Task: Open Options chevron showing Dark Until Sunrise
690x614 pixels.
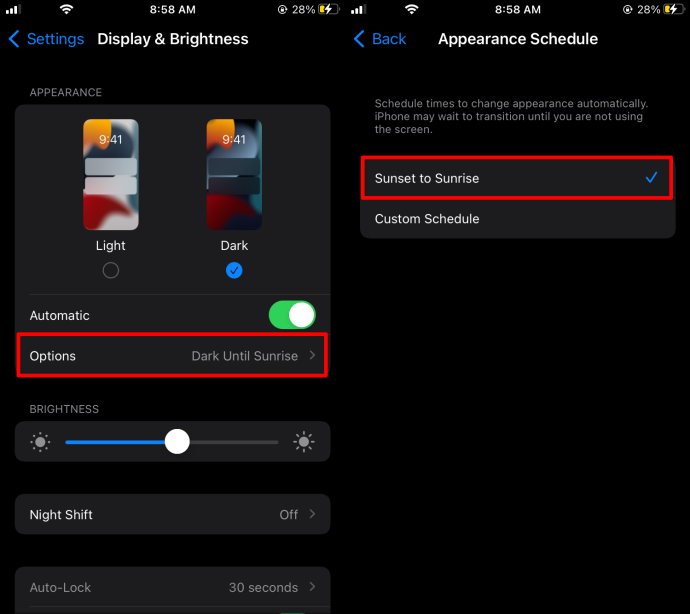Action: click(312, 355)
